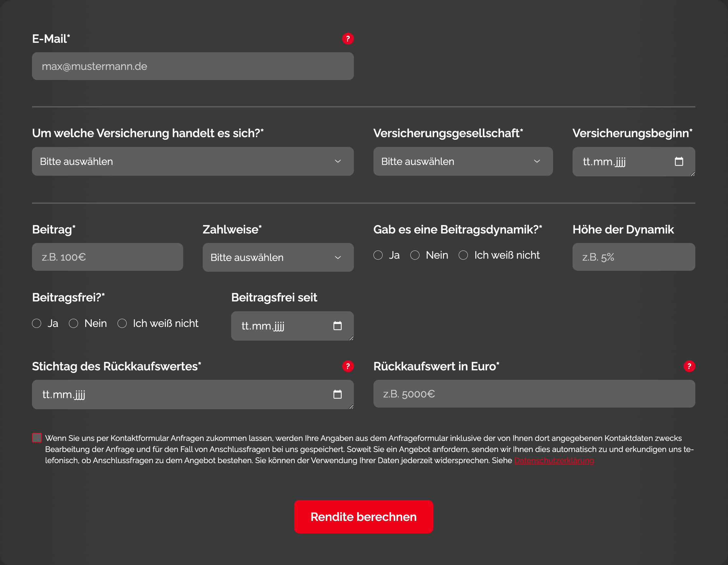Open calendar picker for Versicherungsbeginn
This screenshot has width=728, height=565.
click(679, 161)
